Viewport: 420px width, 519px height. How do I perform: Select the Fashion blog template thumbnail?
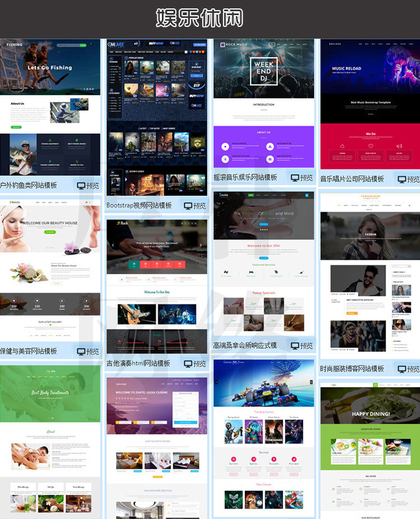370,276
